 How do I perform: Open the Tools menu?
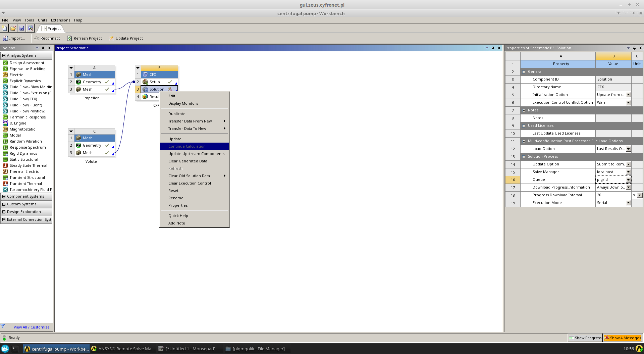pos(29,20)
